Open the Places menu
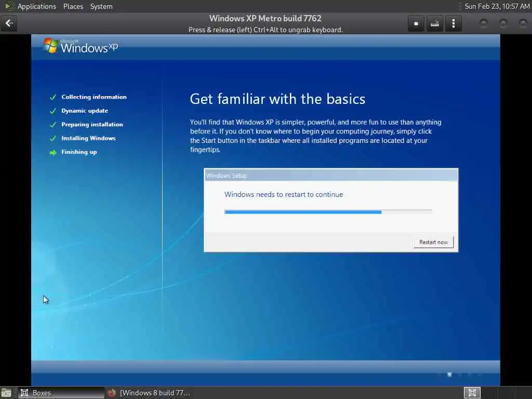Viewport: 532px width, 399px height. (73, 6)
